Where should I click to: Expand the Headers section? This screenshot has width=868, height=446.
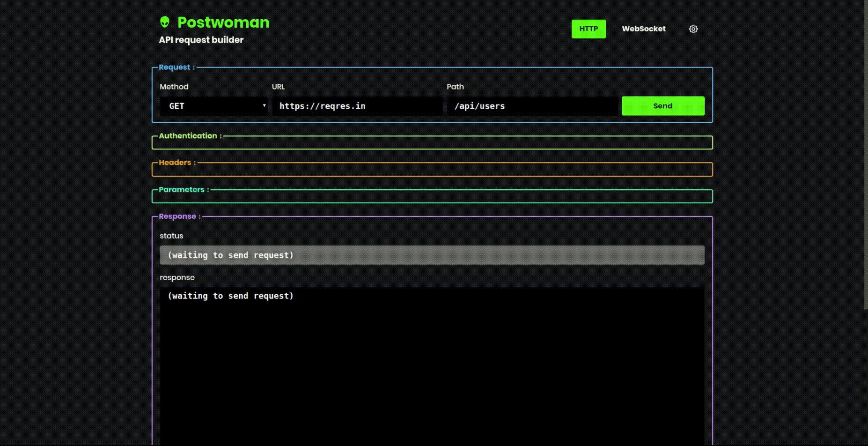(x=177, y=163)
